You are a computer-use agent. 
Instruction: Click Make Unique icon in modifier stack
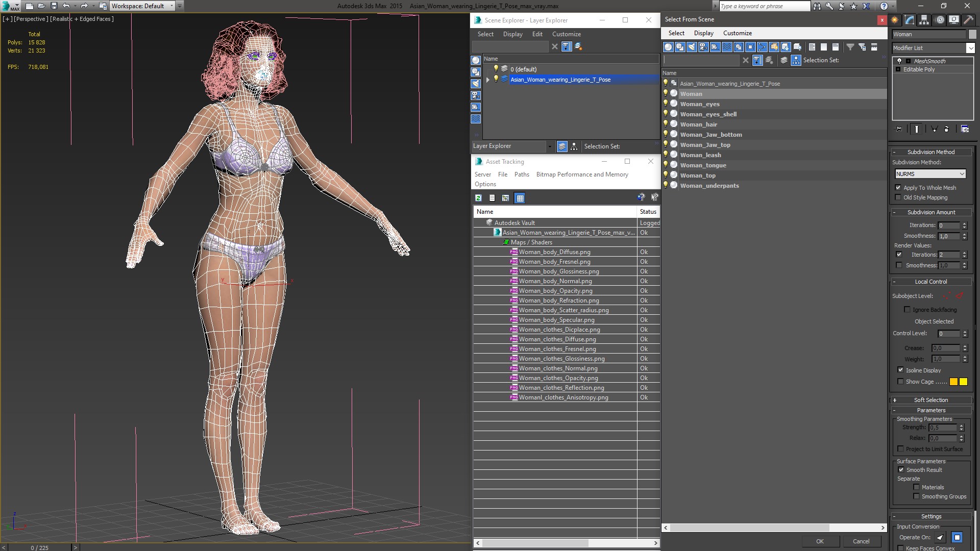click(934, 129)
